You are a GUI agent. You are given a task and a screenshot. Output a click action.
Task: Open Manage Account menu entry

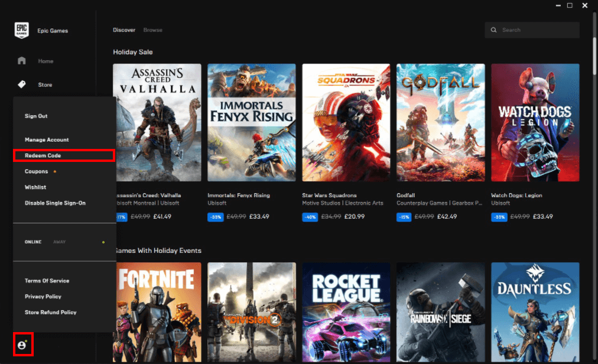[x=47, y=139]
